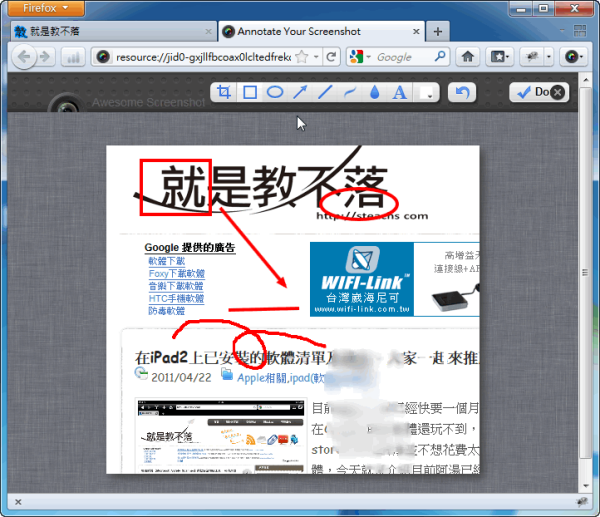Close the 就是教不落 tab
The image size is (600, 517).
209,31
